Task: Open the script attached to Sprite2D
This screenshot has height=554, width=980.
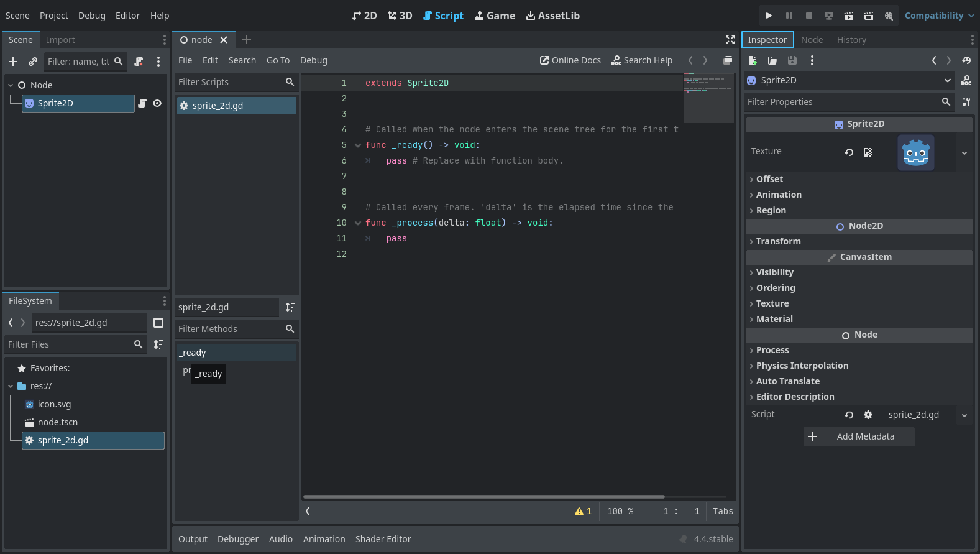Action: pos(142,103)
